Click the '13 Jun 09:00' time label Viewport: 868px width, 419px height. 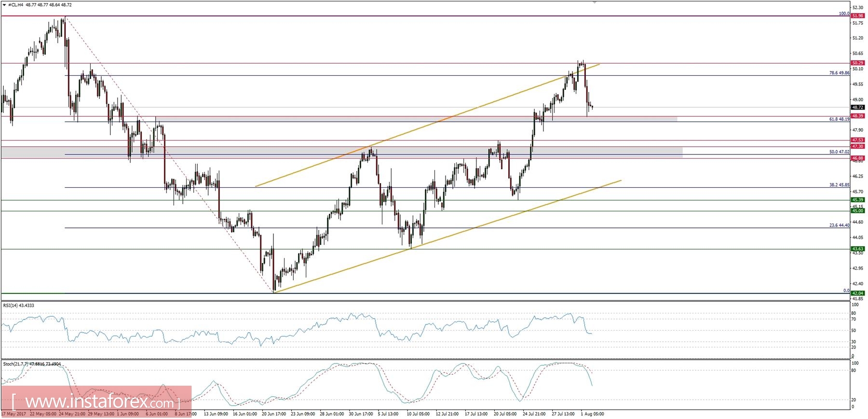click(216, 414)
